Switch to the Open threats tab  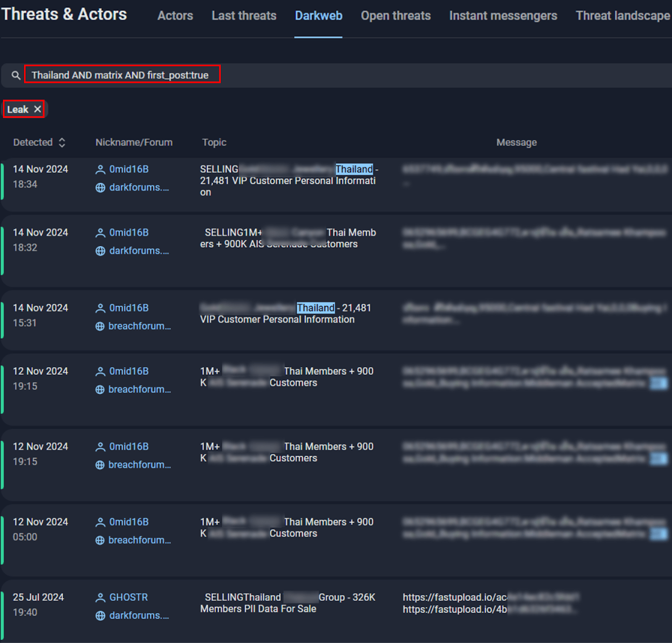pyautogui.click(x=395, y=16)
